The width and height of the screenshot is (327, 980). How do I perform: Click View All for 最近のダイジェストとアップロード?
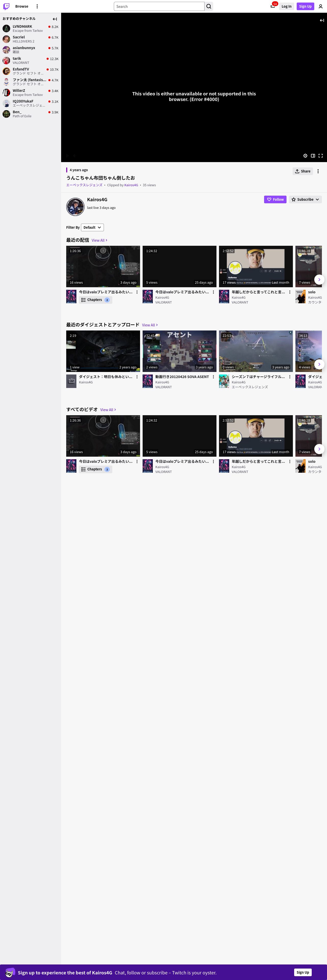(150, 325)
